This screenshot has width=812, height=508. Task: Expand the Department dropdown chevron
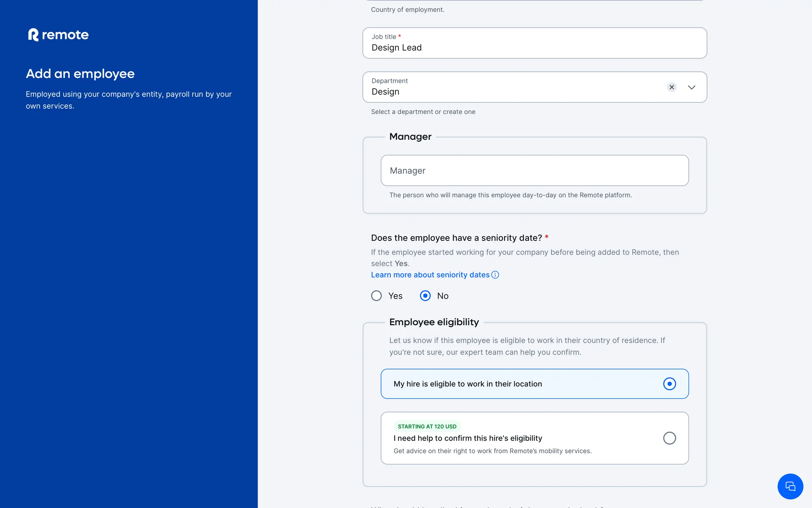point(691,87)
